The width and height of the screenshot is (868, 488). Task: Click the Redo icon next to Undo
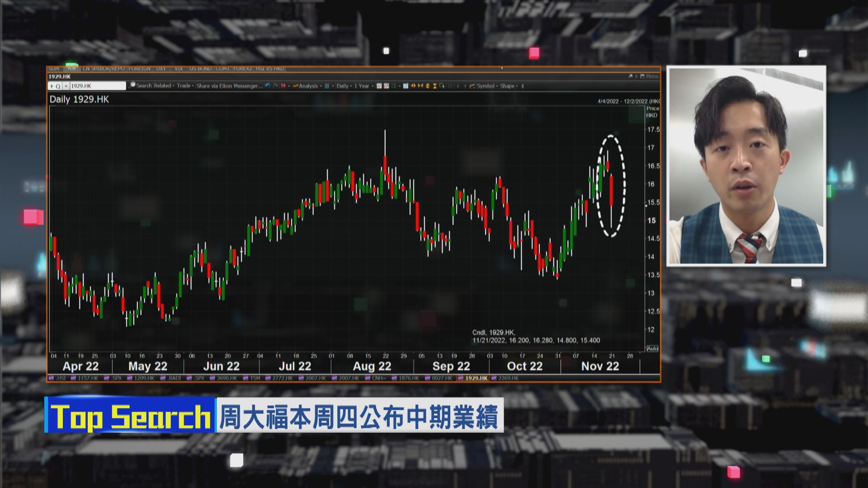pos(275,86)
